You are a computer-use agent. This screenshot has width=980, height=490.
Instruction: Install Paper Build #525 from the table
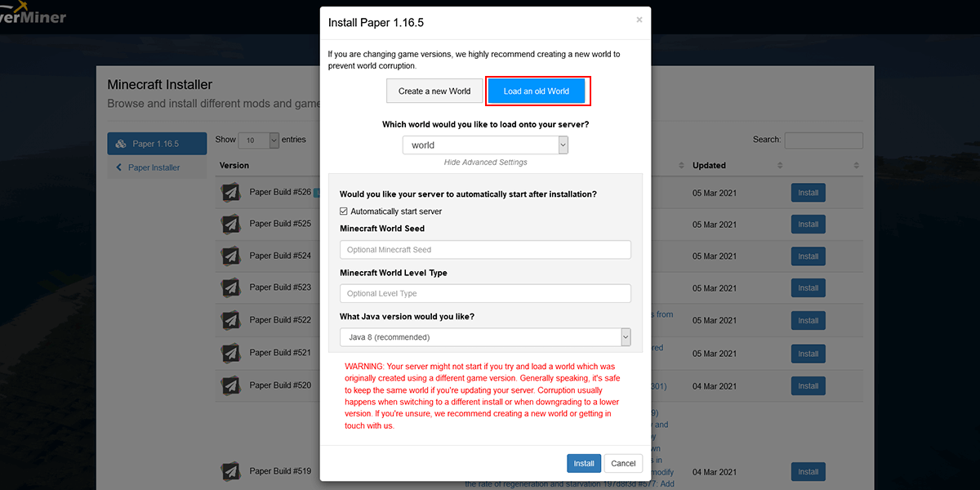tap(808, 225)
